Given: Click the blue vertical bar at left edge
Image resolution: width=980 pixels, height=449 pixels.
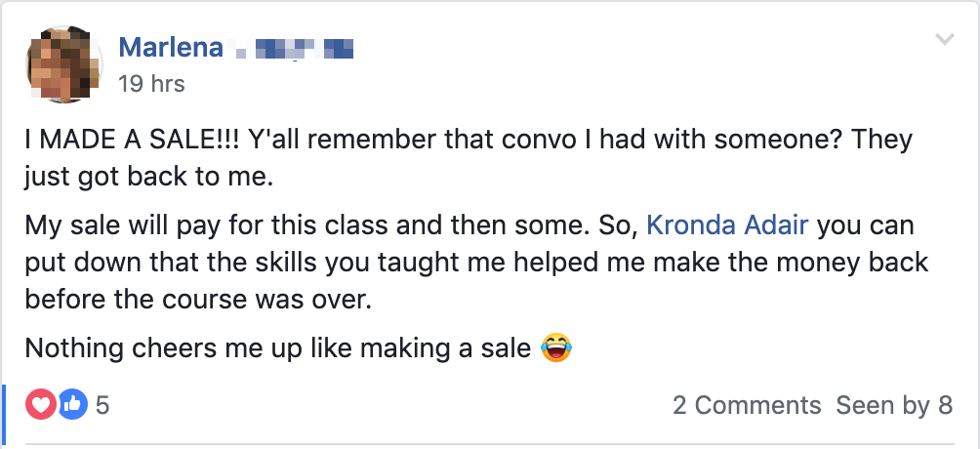Looking at the screenshot, I should (5, 415).
